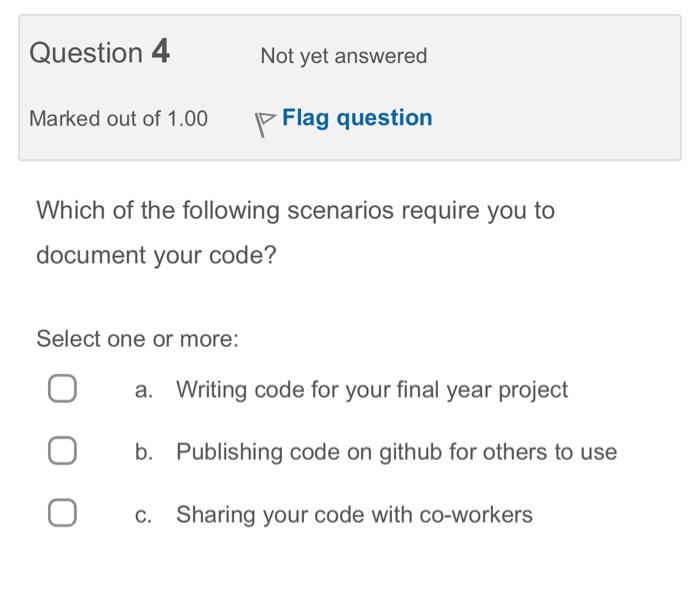This screenshot has width=700, height=594.
Task: Pick the answer text about sharing with co-workers
Action: pos(354,515)
